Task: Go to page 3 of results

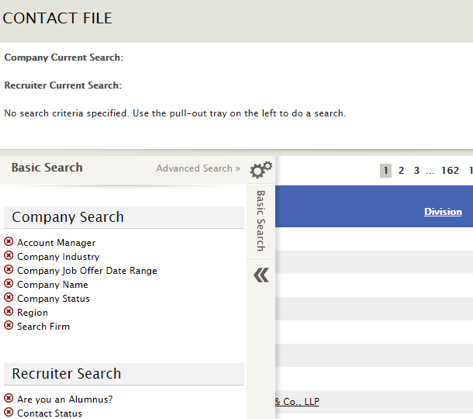Action: (x=417, y=171)
